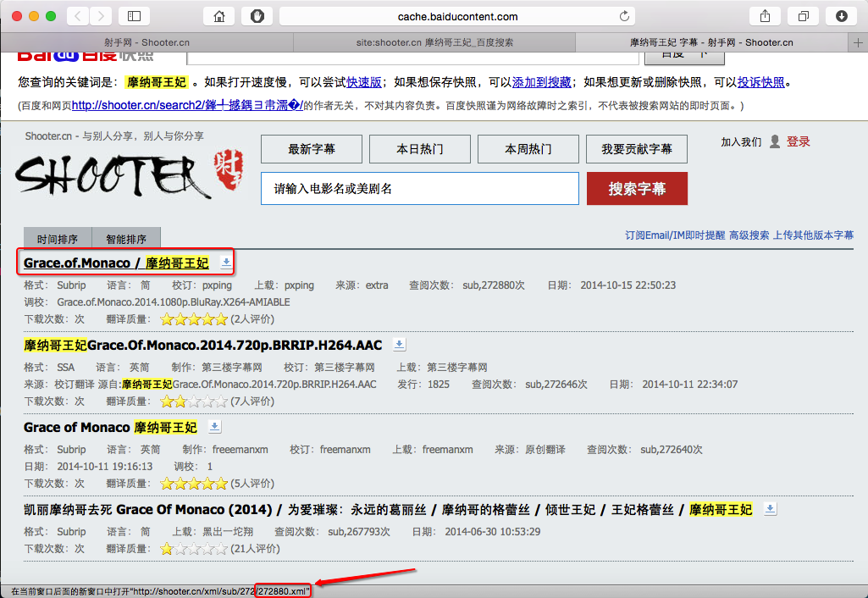Switch to the 射手网 - Shooter.cn tab
Viewport: 868px width, 598px height.
click(x=147, y=42)
